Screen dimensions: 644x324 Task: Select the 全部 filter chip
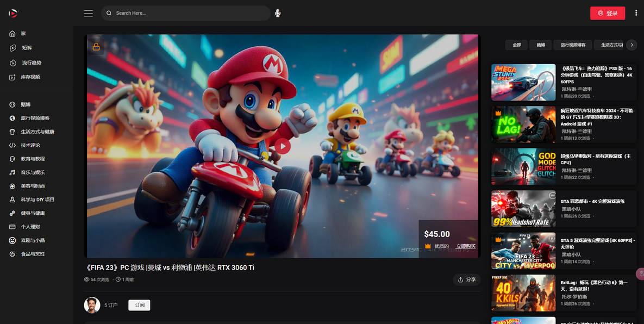[517, 45]
